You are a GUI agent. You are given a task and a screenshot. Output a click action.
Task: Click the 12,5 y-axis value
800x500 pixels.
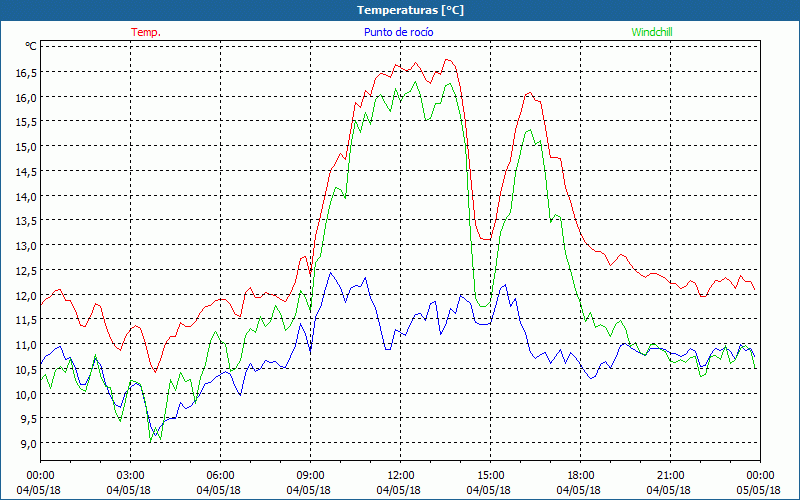(x=26, y=270)
